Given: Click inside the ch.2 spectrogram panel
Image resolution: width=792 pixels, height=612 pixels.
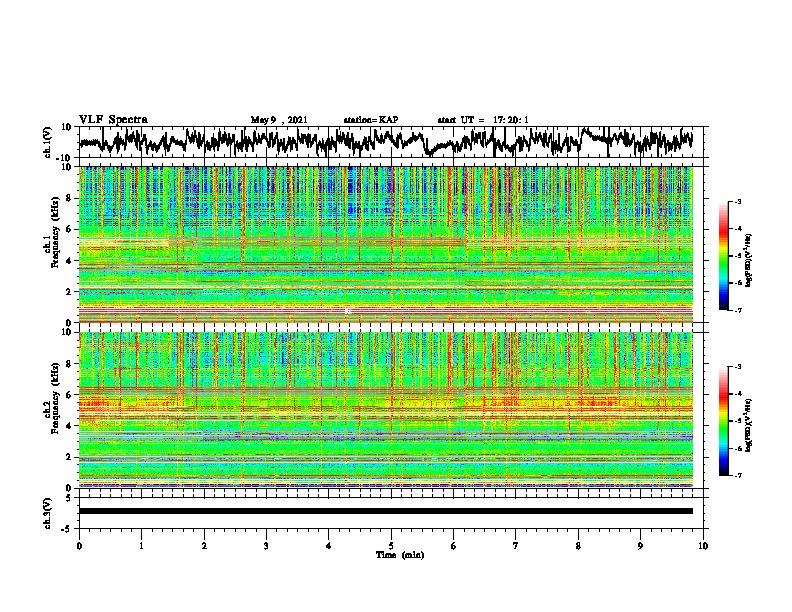Looking at the screenshot, I should point(386,410).
